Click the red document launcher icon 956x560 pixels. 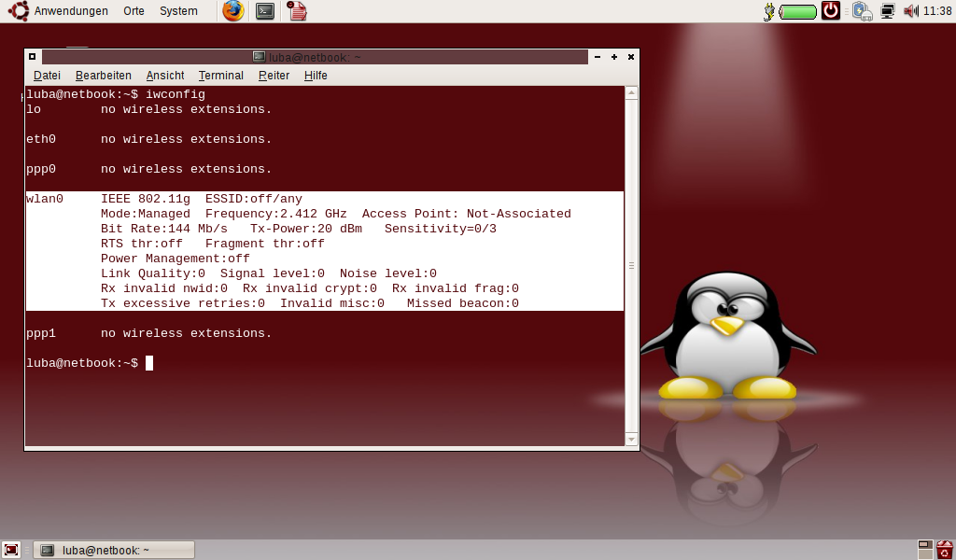click(x=297, y=11)
